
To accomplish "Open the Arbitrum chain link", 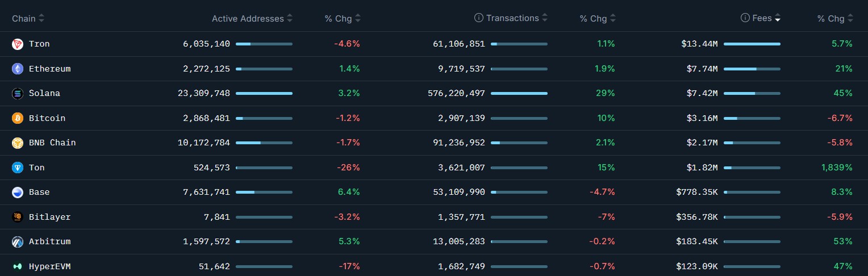I will (x=49, y=242).
